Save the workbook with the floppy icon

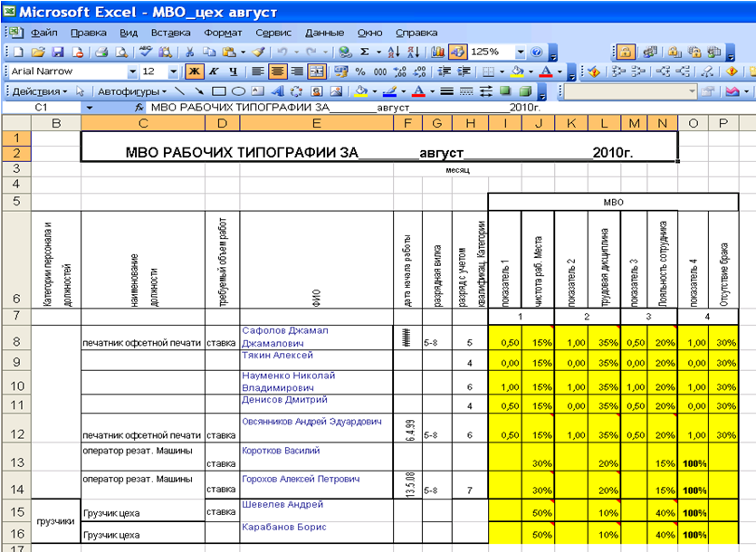point(58,52)
